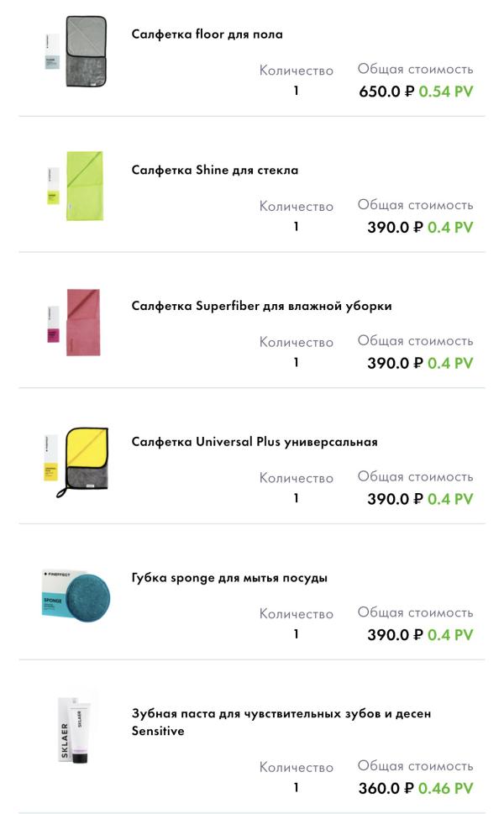
Task: Click quantity value of the sponge item
Action: 296,634
